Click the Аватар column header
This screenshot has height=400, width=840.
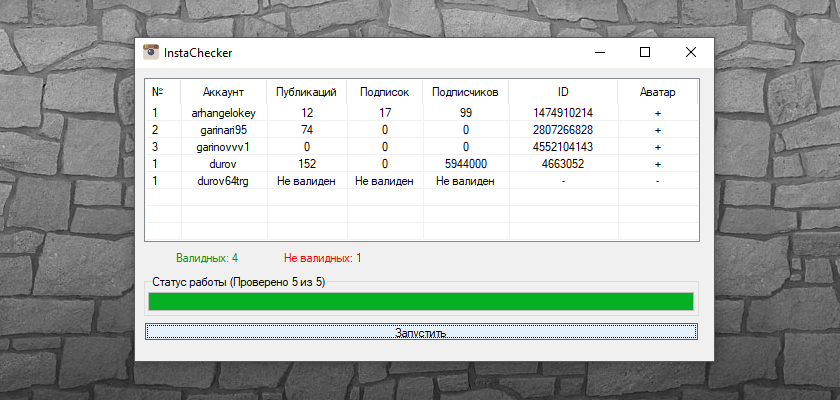[658, 92]
